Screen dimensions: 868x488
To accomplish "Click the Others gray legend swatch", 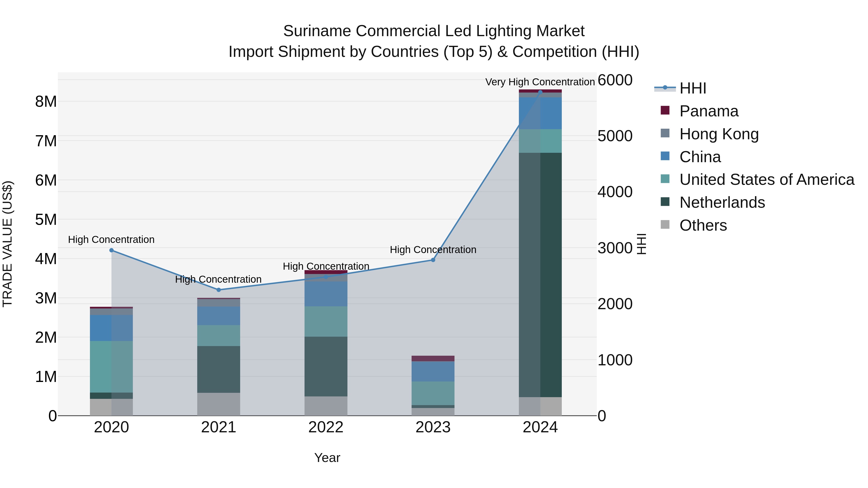I will tap(665, 224).
